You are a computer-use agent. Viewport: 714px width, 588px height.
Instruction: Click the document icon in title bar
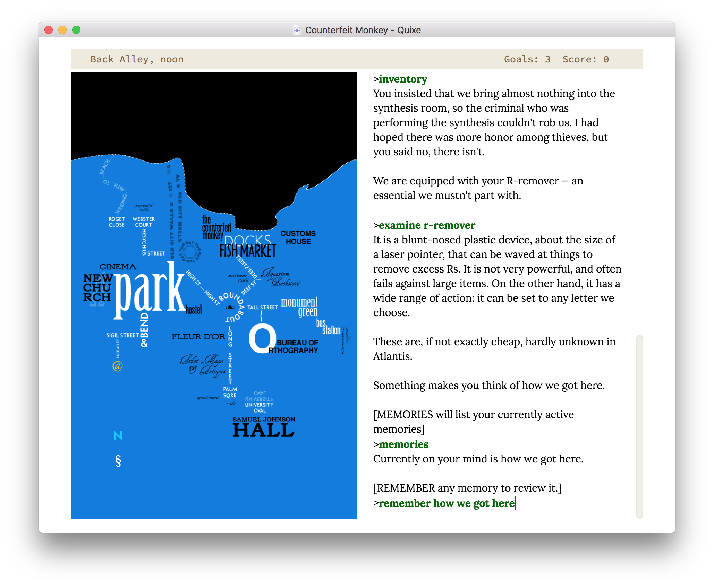[x=297, y=30]
